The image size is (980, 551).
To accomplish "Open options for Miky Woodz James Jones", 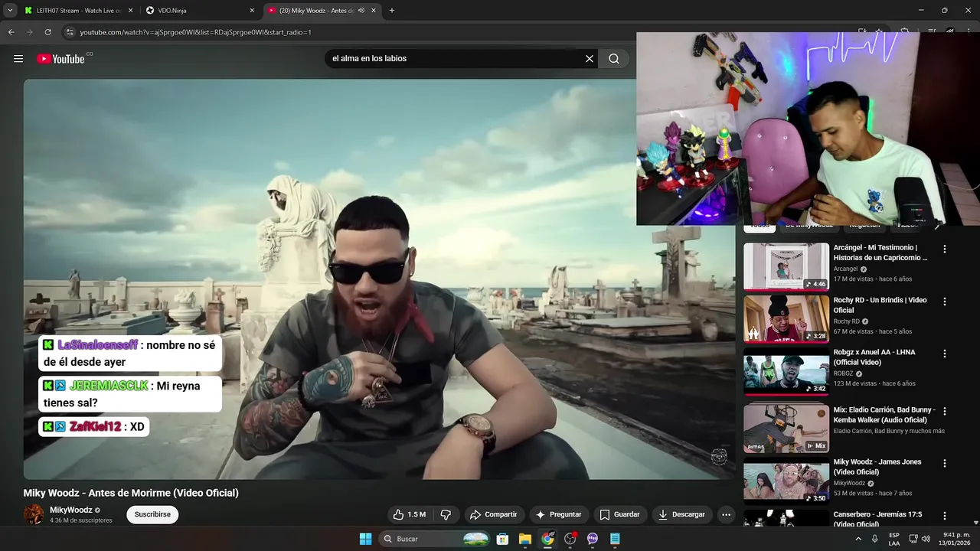I will (x=945, y=463).
